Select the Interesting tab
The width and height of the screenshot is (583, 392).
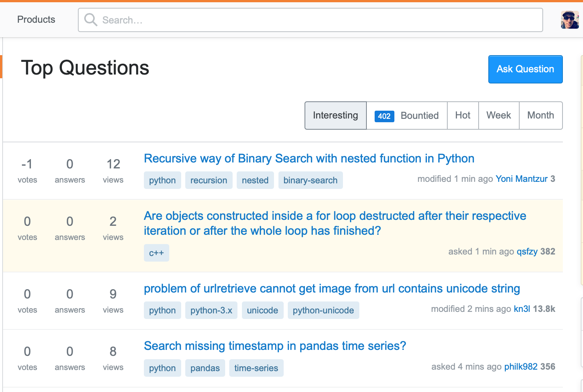coord(335,116)
